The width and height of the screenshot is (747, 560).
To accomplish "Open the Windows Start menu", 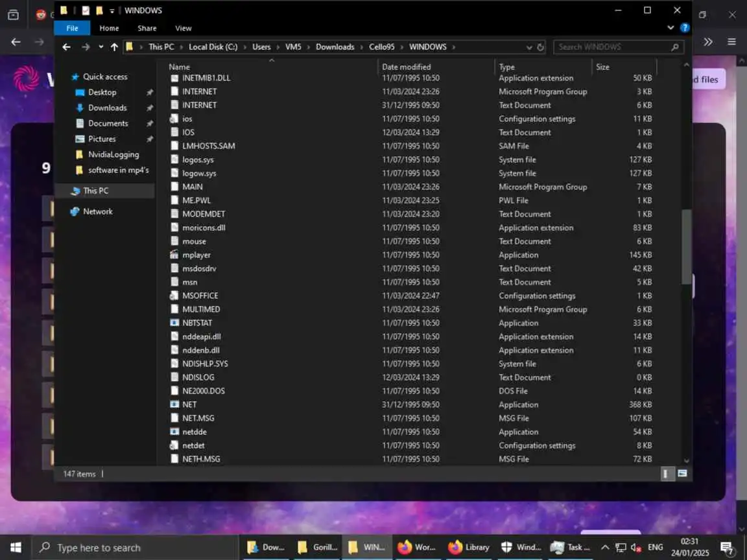I will [x=16, y=548].
